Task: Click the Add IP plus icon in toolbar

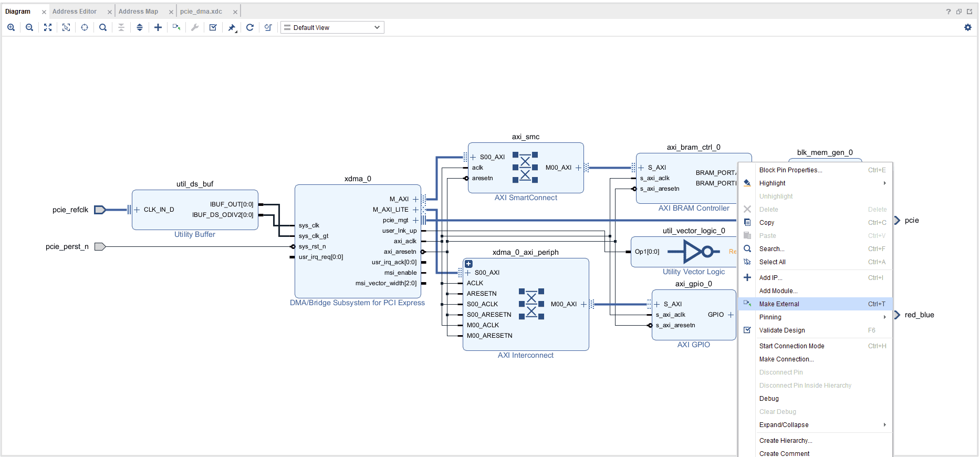Action: coord(158,27)
